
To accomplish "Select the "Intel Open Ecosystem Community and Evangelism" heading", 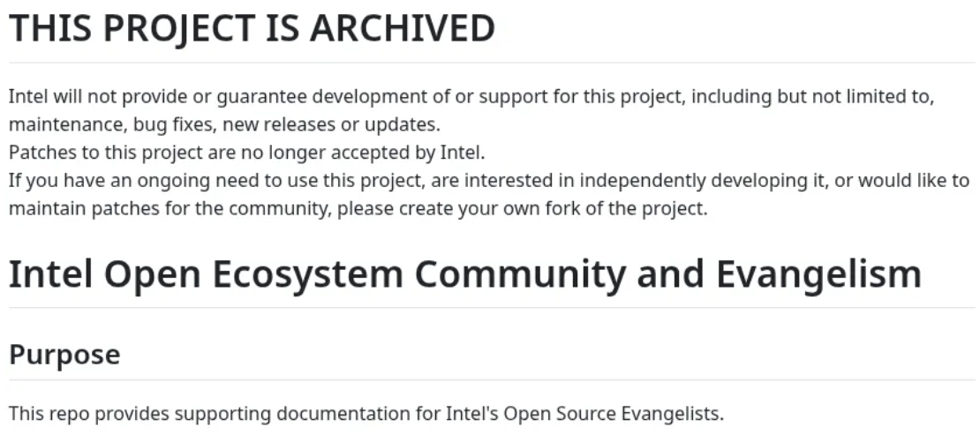I will [x=464, y=274].
